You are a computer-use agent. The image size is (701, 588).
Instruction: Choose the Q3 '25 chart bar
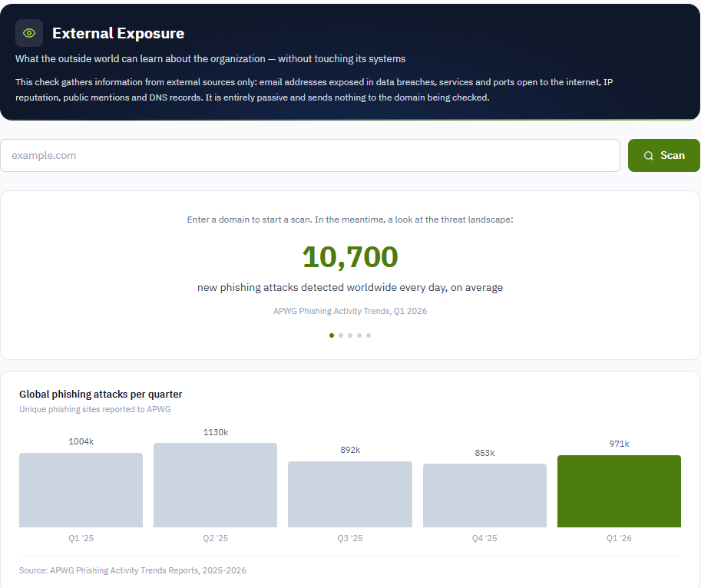[x=350, y=494]
